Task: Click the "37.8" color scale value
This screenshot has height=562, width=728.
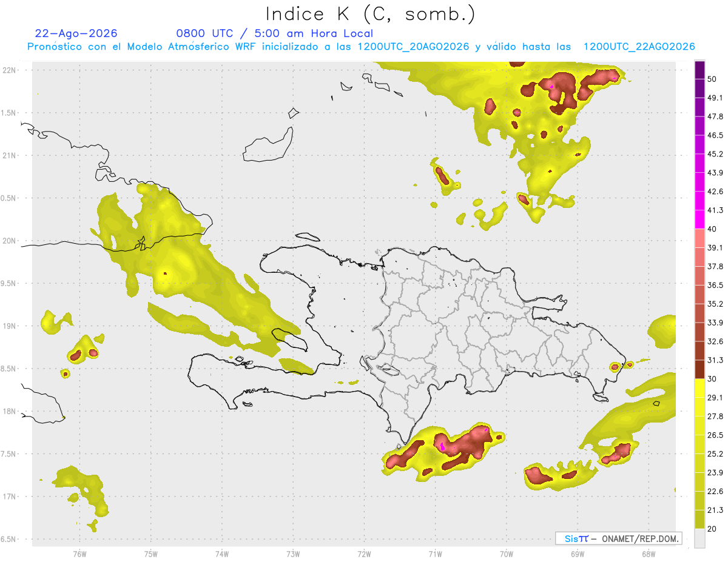Action: click(x=715, y=266)
